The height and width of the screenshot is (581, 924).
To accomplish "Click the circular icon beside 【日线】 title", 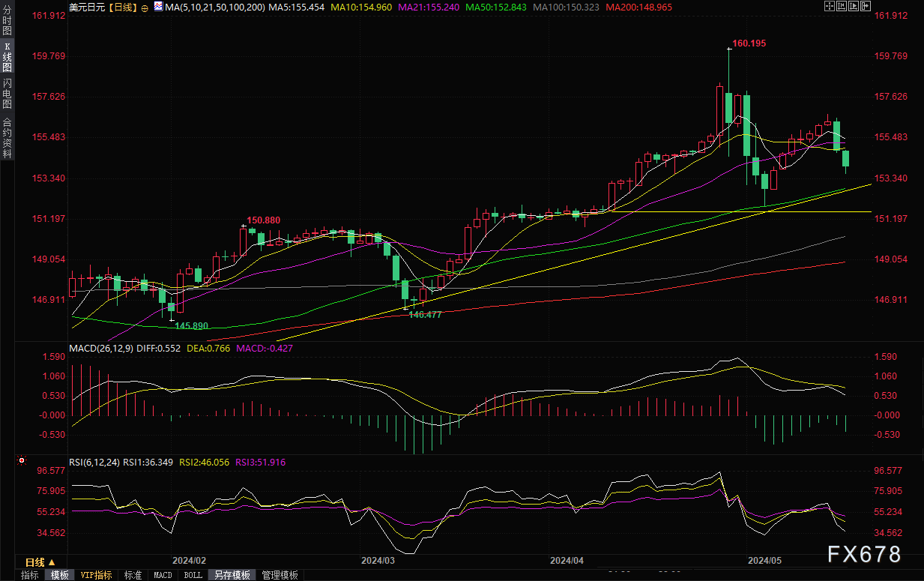I will pyautogui.click(x=144, y=6).
